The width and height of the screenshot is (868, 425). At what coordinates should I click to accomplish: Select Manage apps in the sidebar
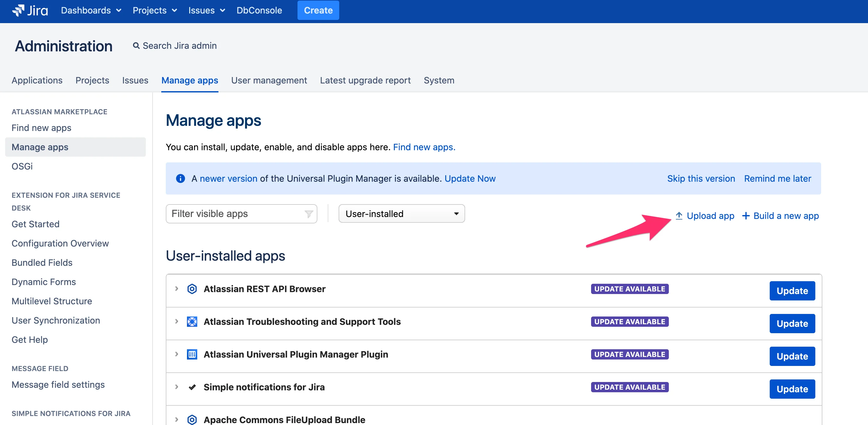[x=75, y=147]
